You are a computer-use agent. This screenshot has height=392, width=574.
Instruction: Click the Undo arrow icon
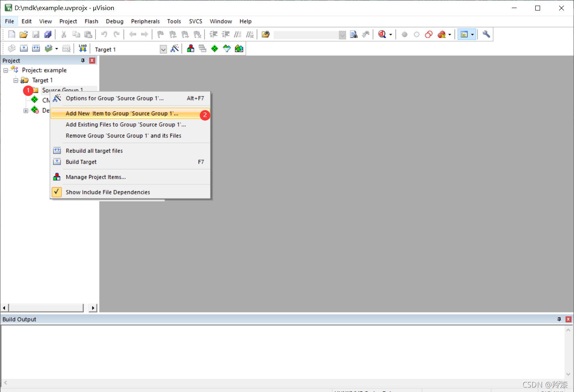[x=104, y=34]
